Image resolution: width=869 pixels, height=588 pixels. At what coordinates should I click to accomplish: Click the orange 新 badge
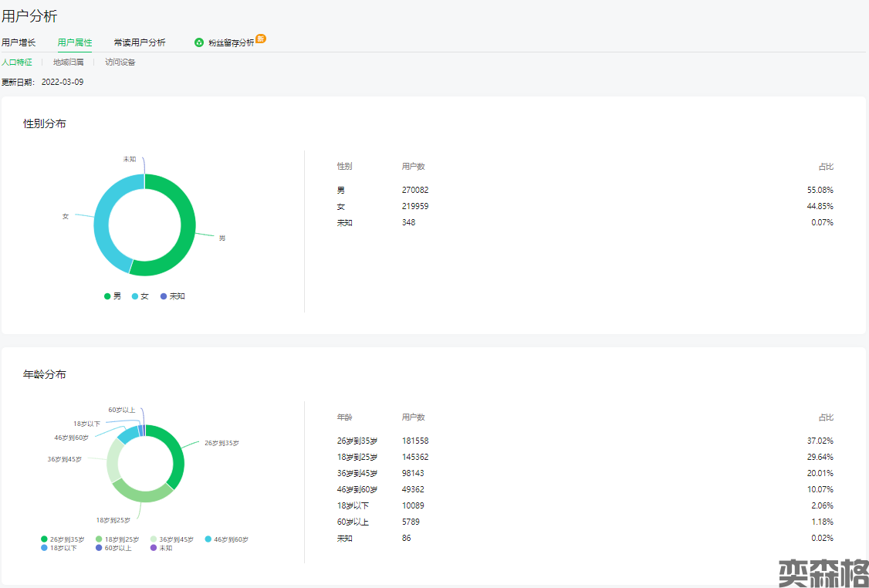coord(261,39)
